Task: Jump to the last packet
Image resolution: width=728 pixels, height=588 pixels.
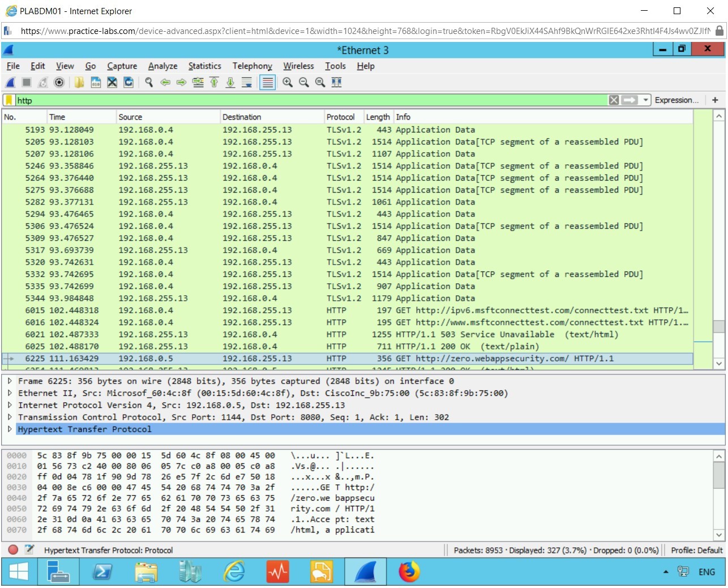Action: 230,83
